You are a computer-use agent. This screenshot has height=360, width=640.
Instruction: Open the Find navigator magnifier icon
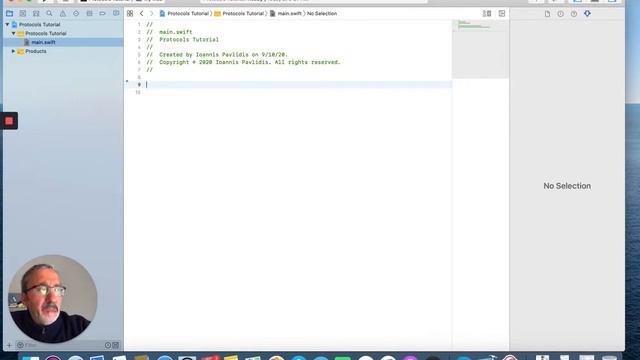click(49, 13)
